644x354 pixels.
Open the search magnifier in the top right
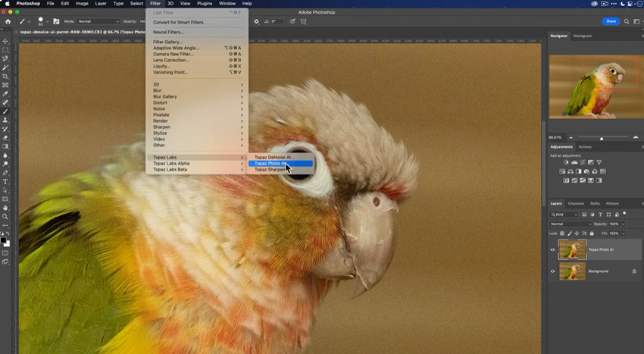click(627, 21)
